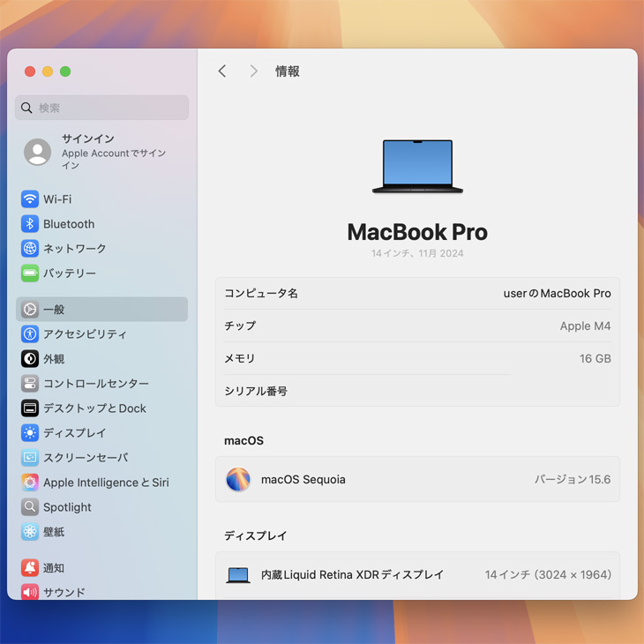Go back with the left chevron
The height and width of the screenshot is (644, 644).
[x=222, y=71]
